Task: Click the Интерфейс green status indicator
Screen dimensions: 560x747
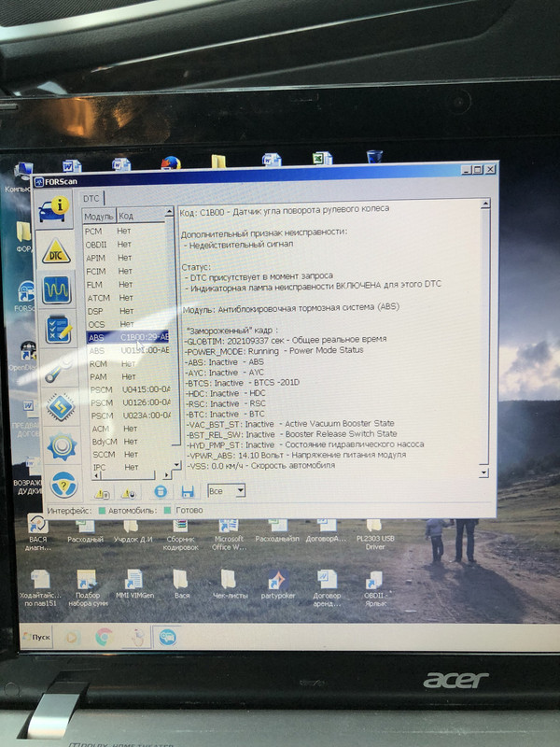Action: [102, 511]
